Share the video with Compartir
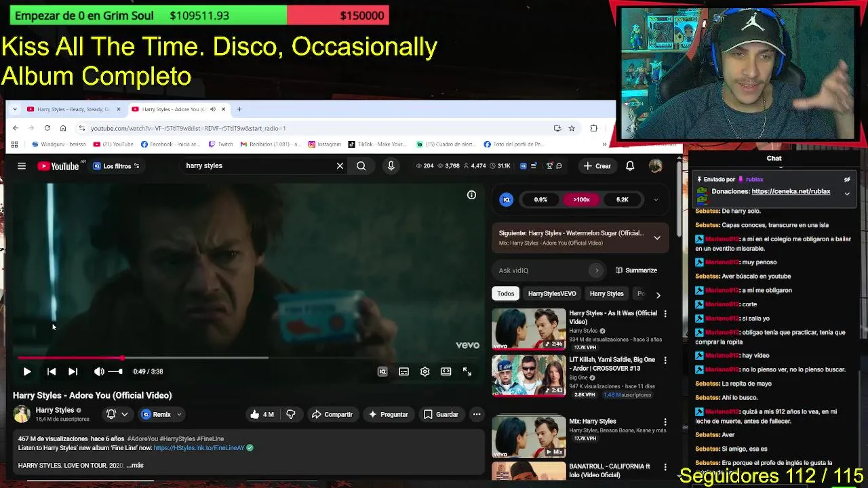Screen dimensions: 868x488 (x=332, y=414)
